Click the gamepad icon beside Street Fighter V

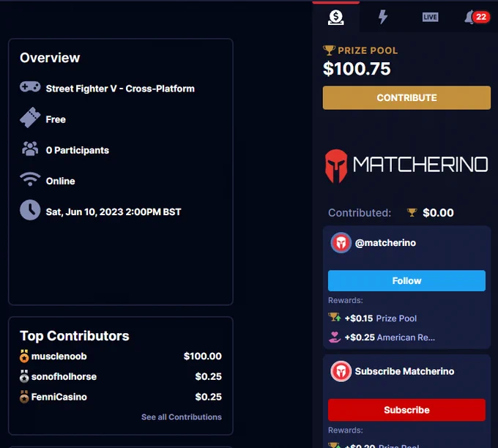[30, 86]
